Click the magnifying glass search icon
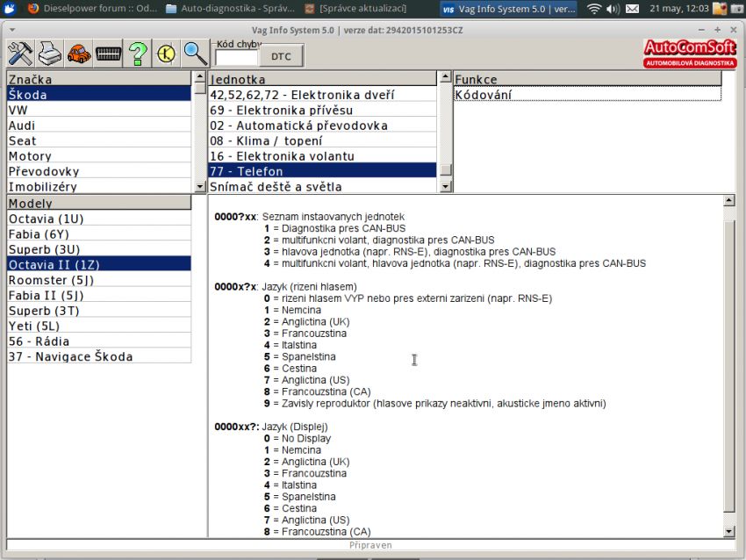746x560 pixels. (196, 54)
